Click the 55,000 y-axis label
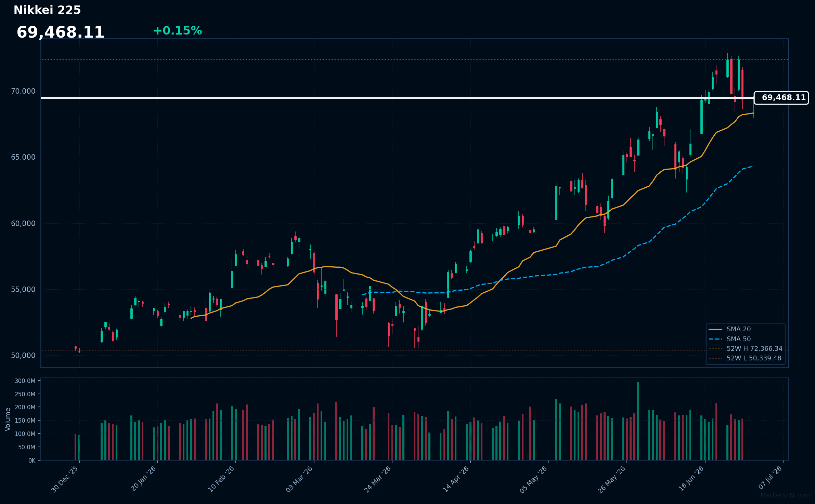The image size is (815, 504). 23,290
